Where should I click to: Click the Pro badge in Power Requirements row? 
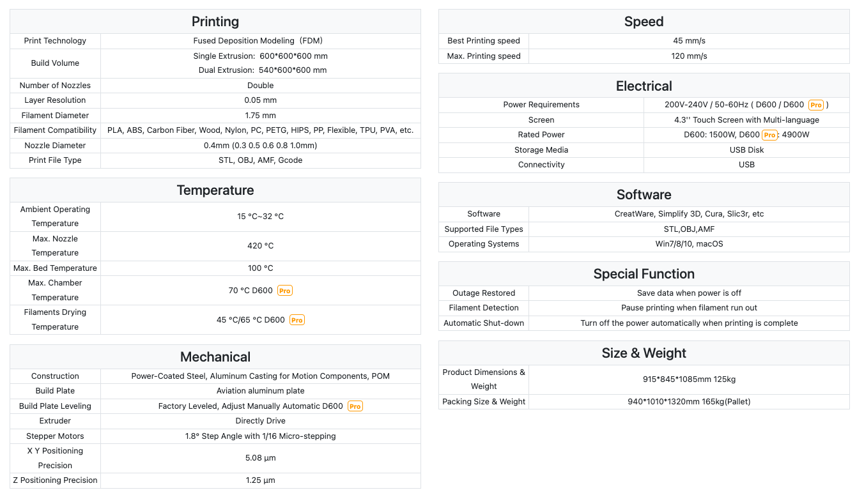point(816,105)
